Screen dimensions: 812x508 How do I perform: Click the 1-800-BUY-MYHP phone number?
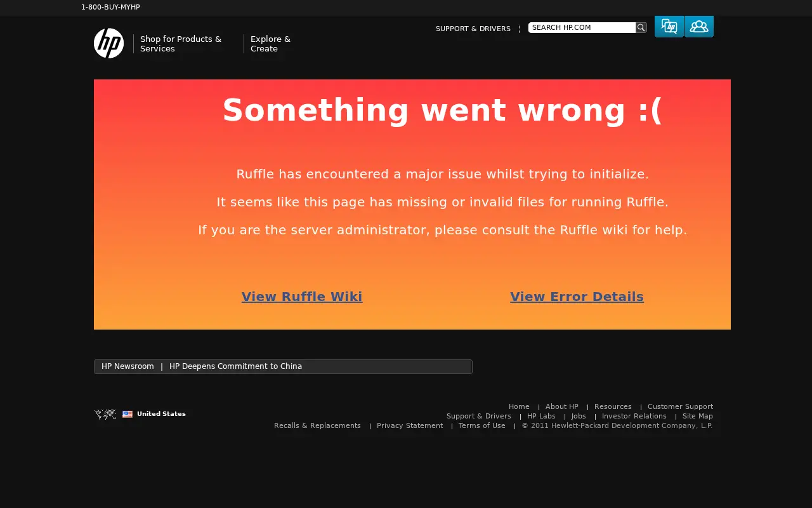click(x=110, y=7)
